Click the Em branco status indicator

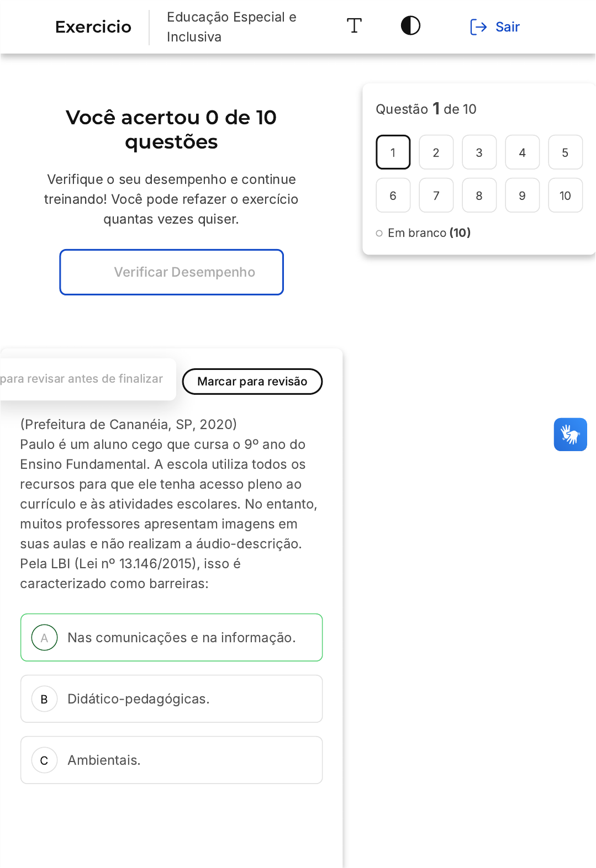[x=423, y=233]
